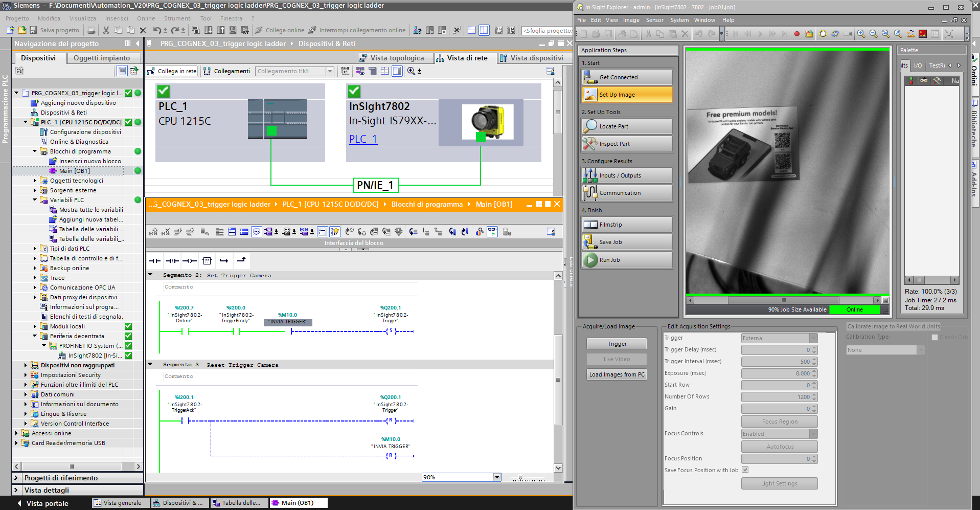Viewport: 980px width, 510px height.
Task: Click the InSight7802 camera thumbnail in network view
Action: [487, 122]
